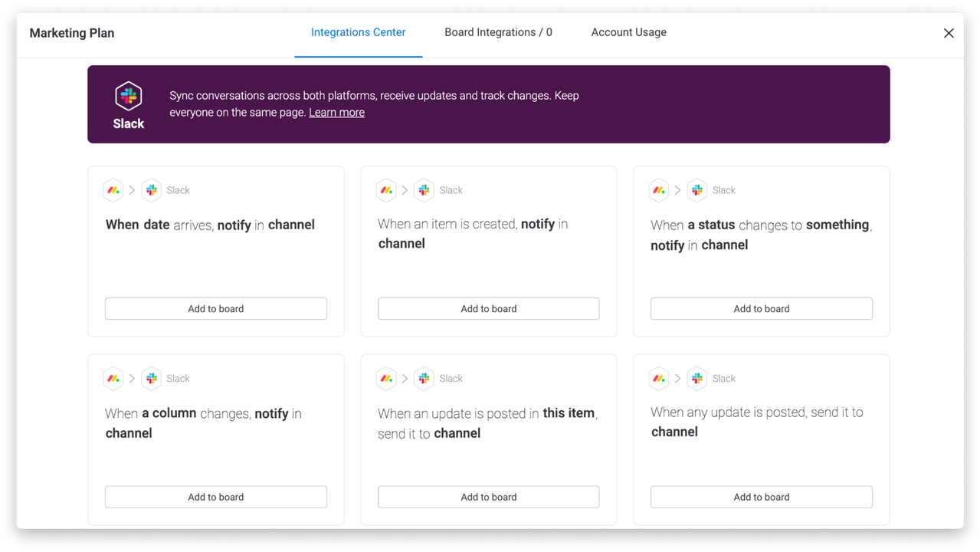Click the Slack icon on the update-posted-in-this-item card
This screenshot has width=980, height=552.
[x=424, y=379]
